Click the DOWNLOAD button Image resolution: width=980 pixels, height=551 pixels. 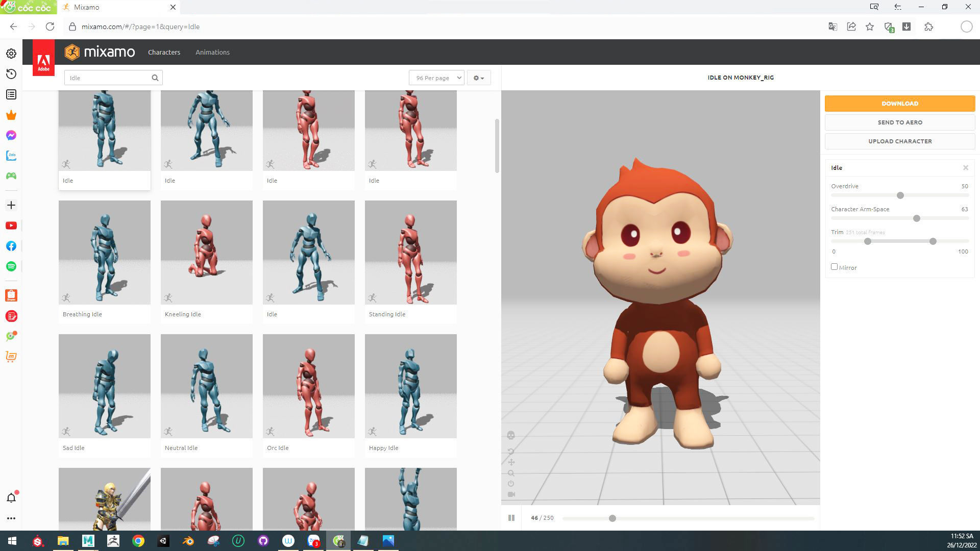(900, 104)
